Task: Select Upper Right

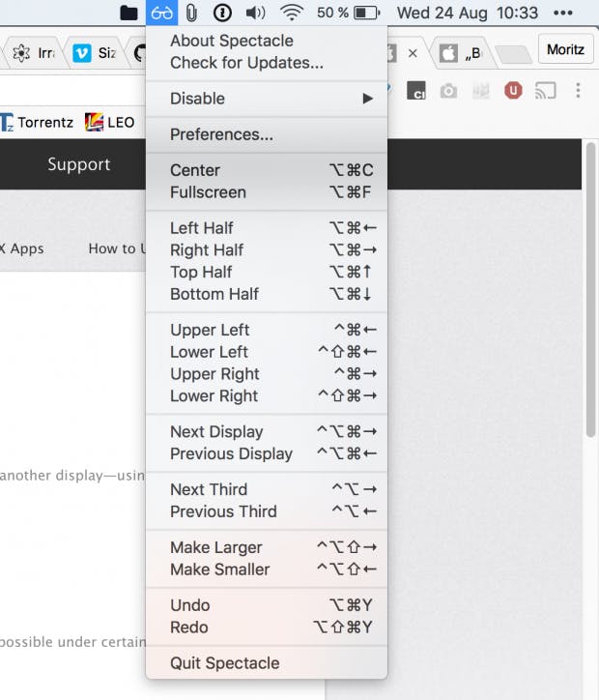Action: pyautogui.click(x=267, y=373)
